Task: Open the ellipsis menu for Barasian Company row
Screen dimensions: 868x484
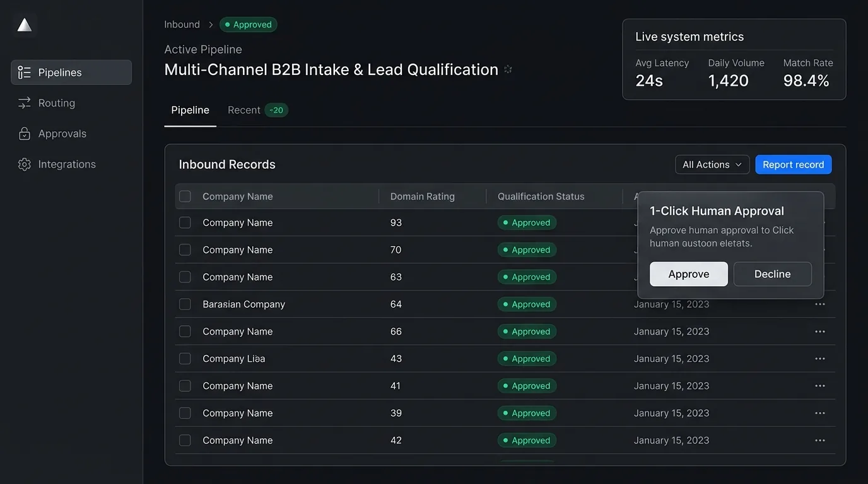Action: click(820, 304)
